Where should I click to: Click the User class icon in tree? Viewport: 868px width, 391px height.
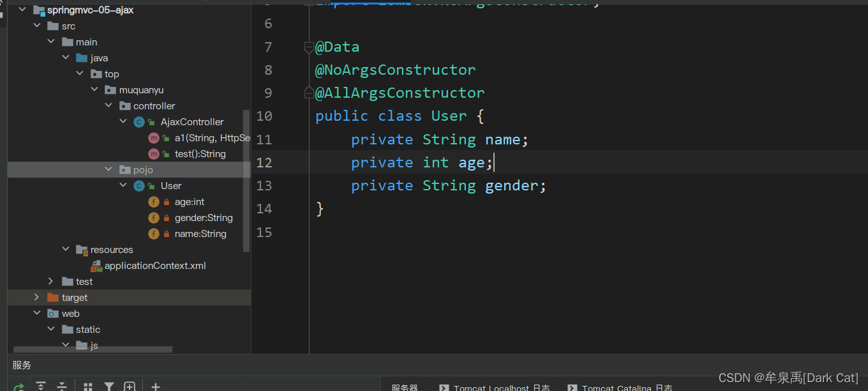139,185
